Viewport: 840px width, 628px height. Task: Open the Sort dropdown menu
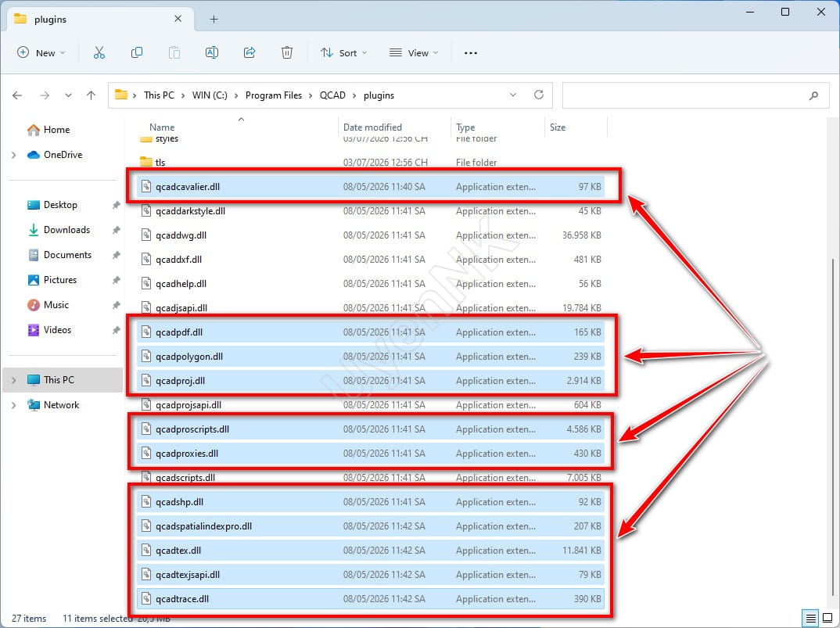[x=344, y=52]
